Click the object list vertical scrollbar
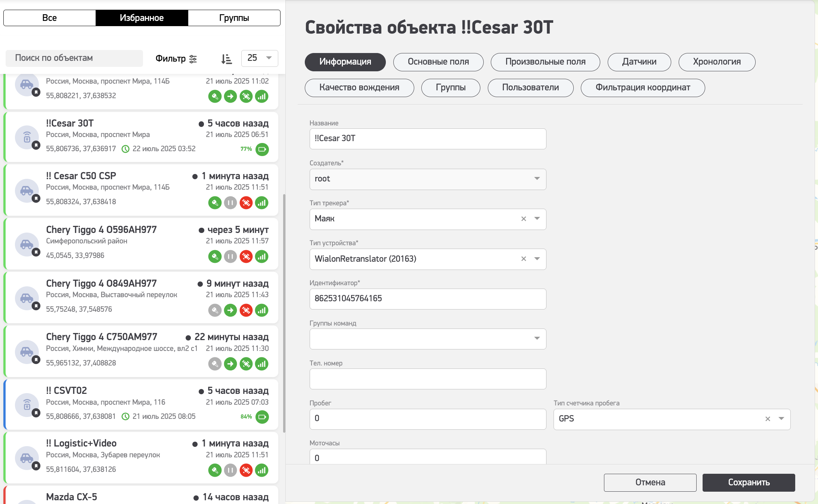The width and height of the screenshot is (818, 504). pyautogui.click(x=284, y=313)
